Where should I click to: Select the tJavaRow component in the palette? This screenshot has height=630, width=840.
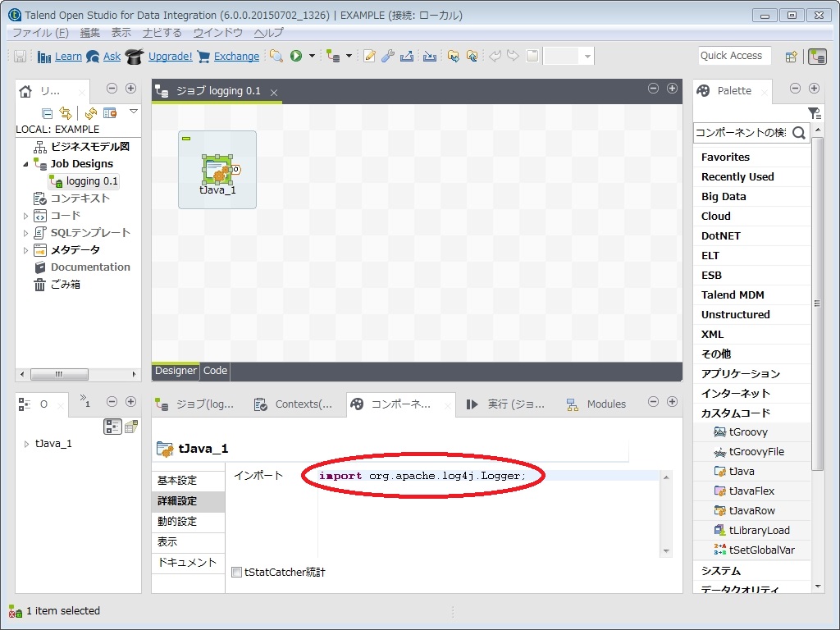[752, 510]
